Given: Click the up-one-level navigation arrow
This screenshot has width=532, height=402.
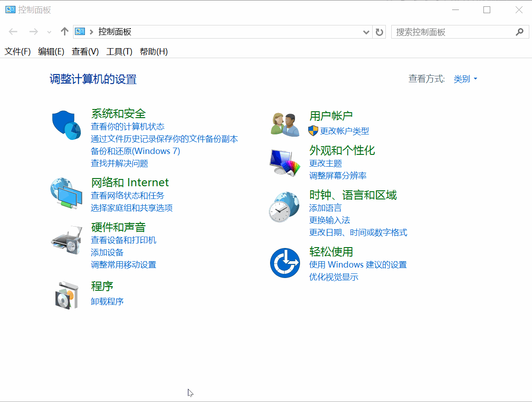Looking at the screenshot, I should (64, 32).
